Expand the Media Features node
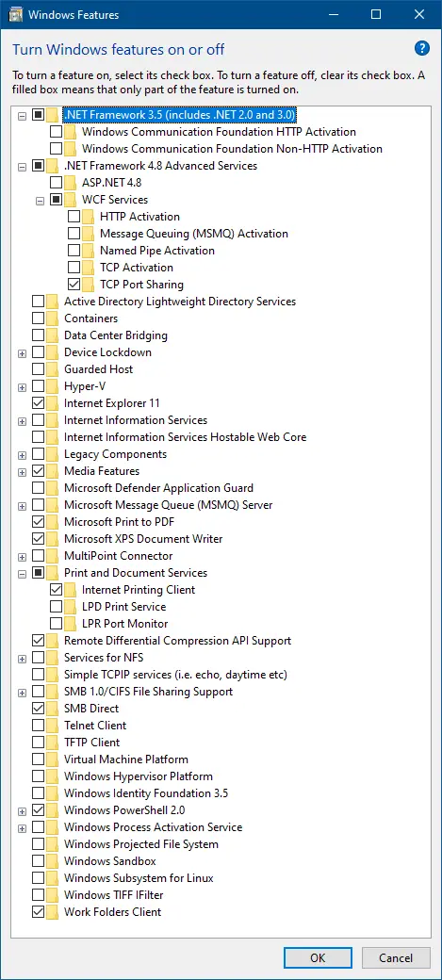 23,472
